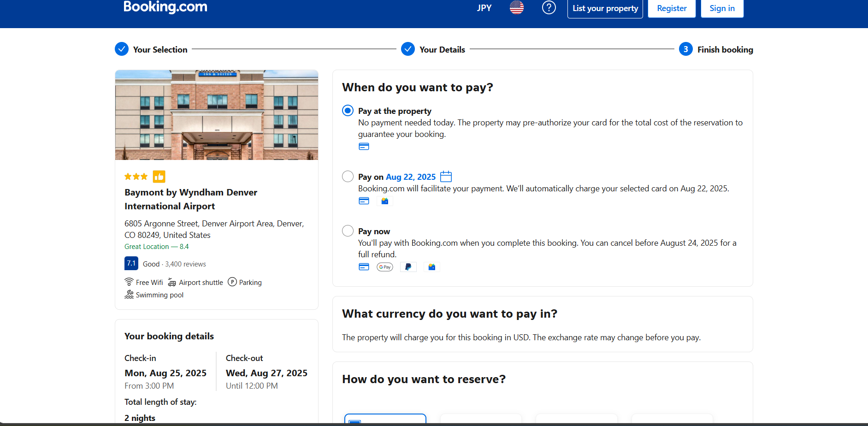Click the Total length of stay: label
Image resolution: width=868 pixels, height=426 pixels.
point(160,402)
